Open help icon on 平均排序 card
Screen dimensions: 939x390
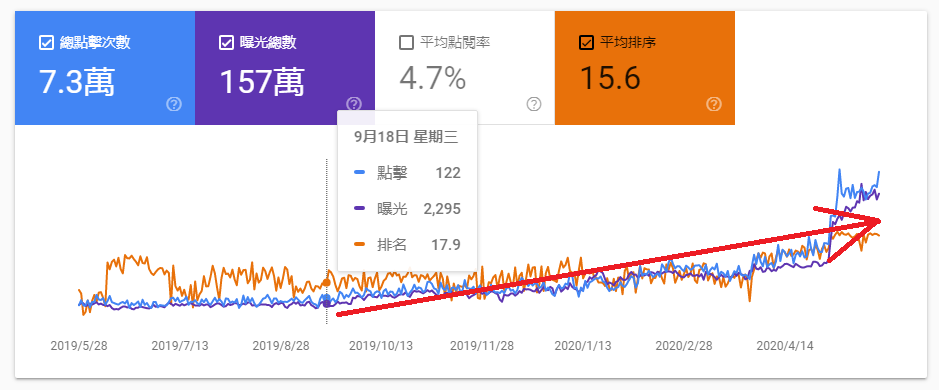(x=713, y=104)
